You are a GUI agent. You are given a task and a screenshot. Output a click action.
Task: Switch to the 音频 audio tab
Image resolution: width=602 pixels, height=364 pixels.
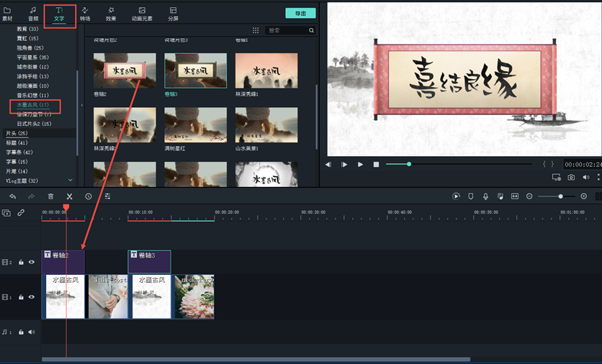pos(33,14)
